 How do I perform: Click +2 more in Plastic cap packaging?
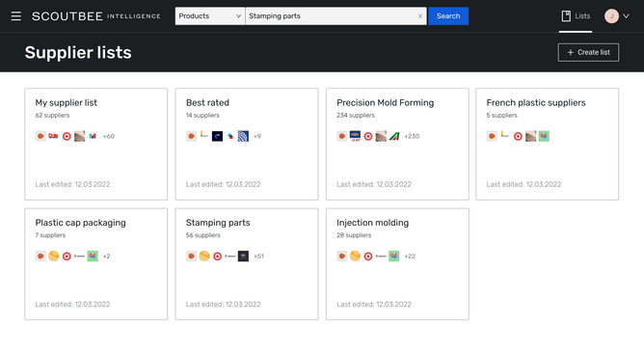106,256
